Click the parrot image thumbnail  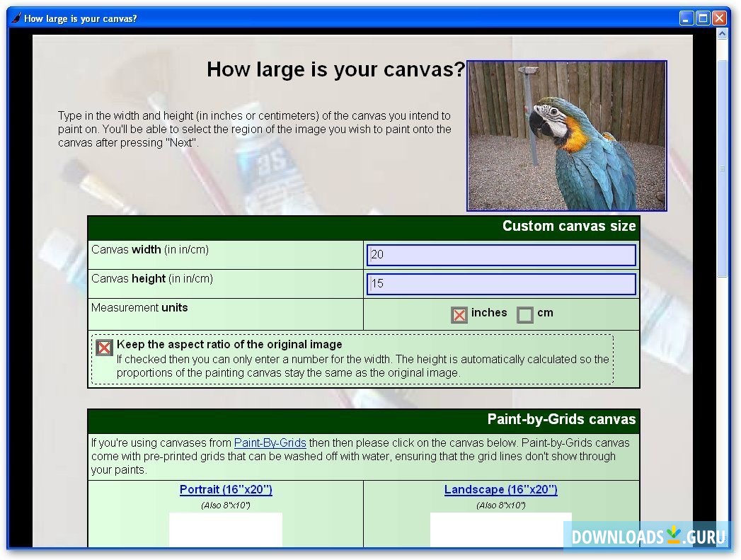567,136
